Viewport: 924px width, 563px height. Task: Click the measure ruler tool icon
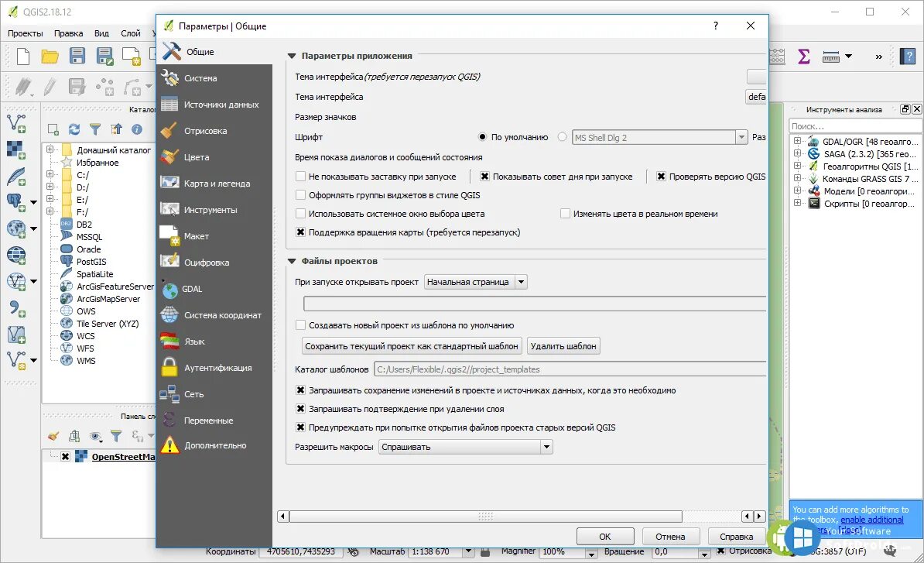pos(831,57)
